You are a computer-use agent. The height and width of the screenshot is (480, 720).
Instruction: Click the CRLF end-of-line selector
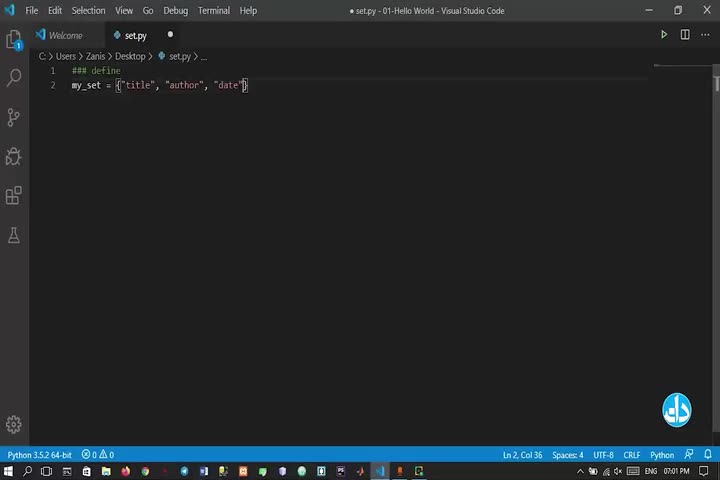[632, 455]
